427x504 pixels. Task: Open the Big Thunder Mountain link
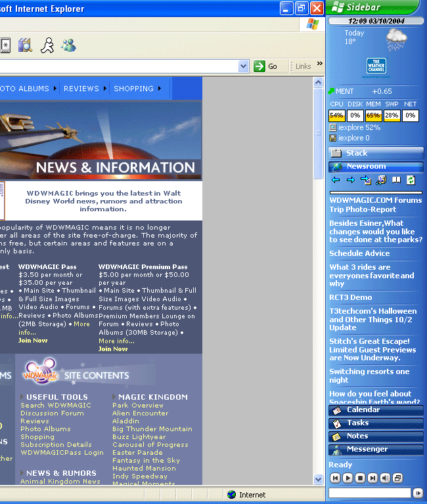point(152,429)
